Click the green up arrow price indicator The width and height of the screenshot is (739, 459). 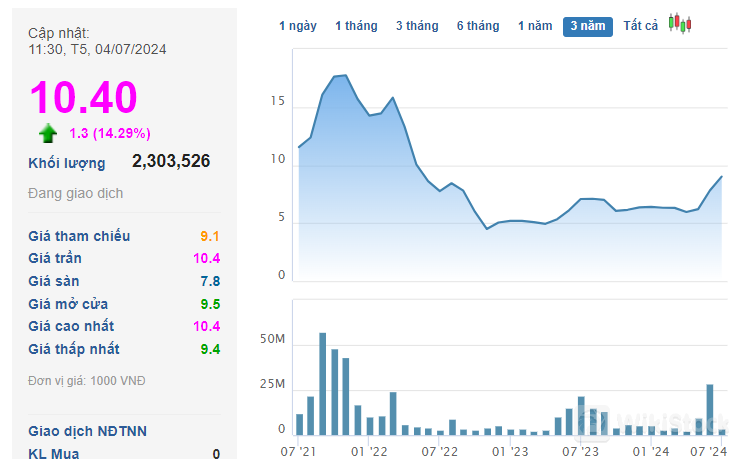click(48, 133)
